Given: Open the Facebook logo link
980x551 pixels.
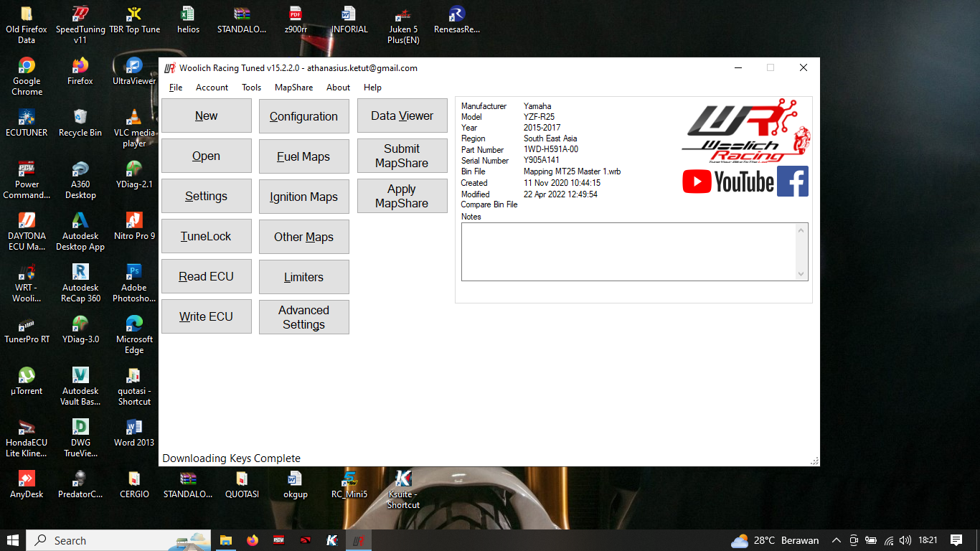Looking at the screenshot, I should click(x=793, y=182).
